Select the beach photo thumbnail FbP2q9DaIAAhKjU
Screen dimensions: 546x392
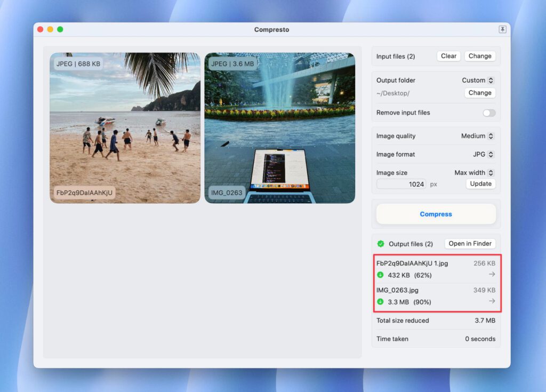point(125,128)
